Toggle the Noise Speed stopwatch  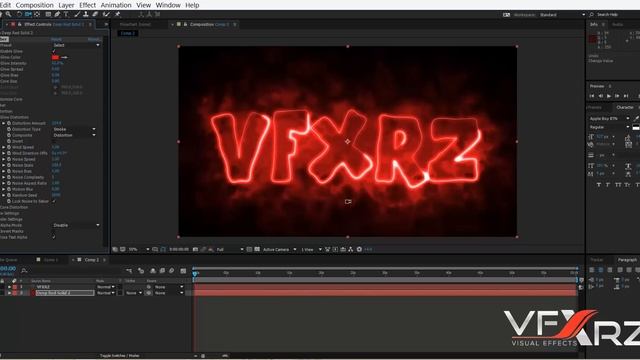coord(9,159)
